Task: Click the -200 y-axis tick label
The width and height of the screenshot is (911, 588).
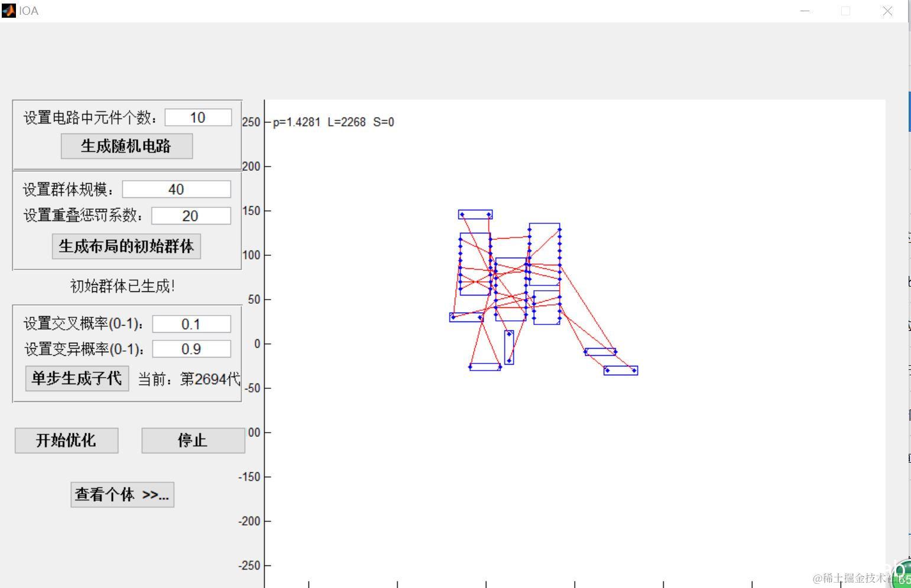Action: [x=249, y=521]
